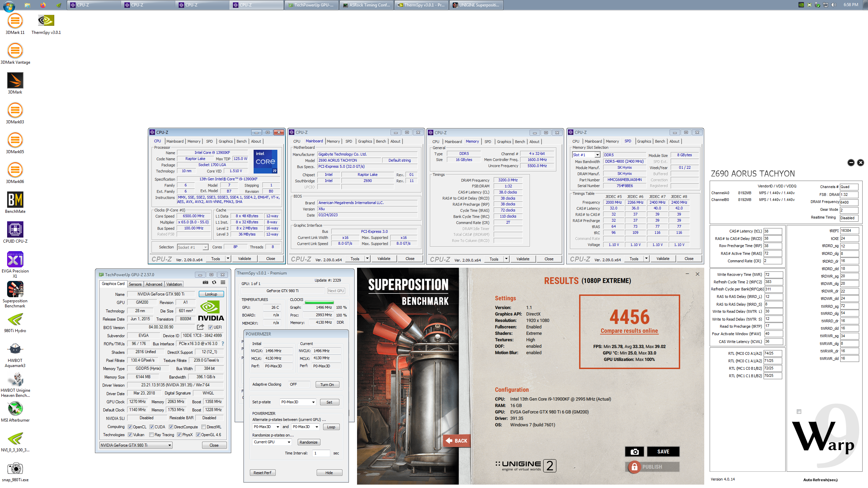868x488 pixels.
Task: Click the Windows Start orb
Action: point(9,5)
